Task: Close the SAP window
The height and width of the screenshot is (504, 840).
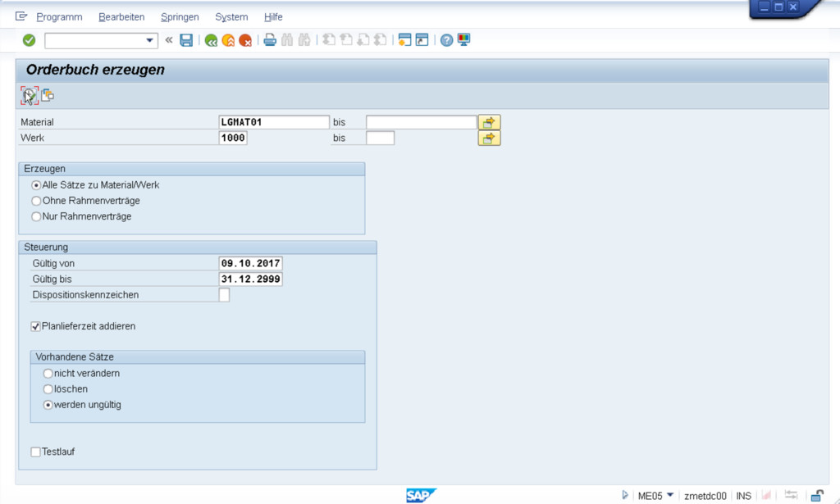Action: pos(793,7)
